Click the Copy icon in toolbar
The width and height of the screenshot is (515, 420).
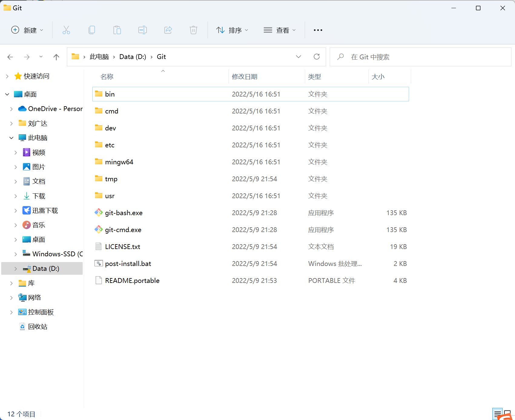point(92,30)
